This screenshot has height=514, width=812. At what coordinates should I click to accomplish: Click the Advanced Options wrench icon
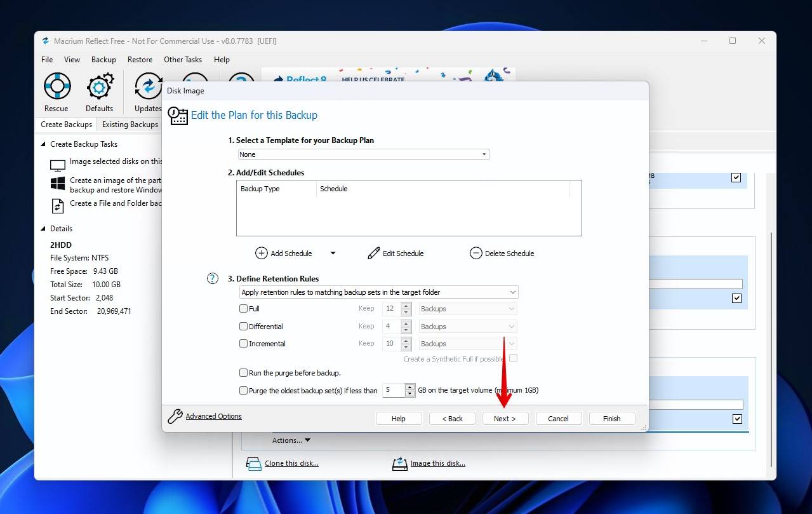click(175, 416)
